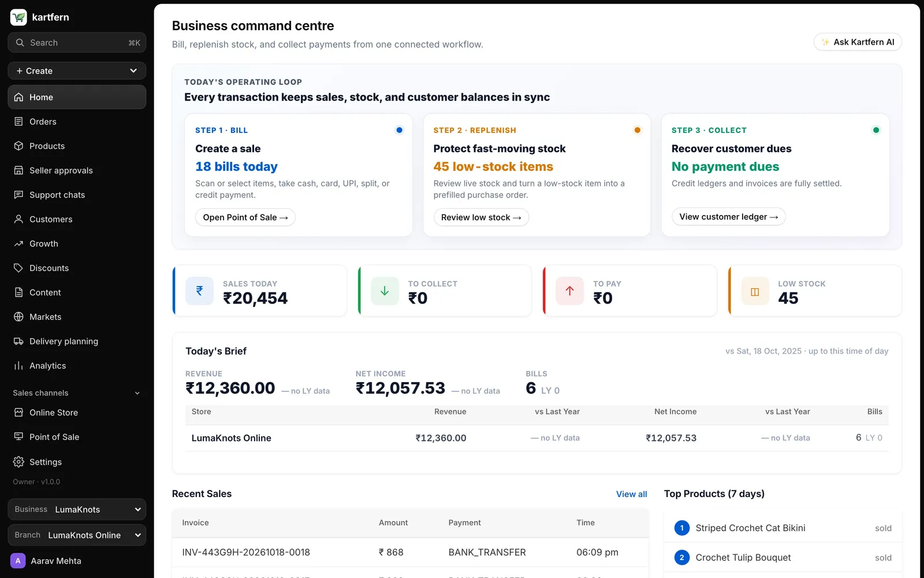Click View all link for Recent Sales

(631, 494)
